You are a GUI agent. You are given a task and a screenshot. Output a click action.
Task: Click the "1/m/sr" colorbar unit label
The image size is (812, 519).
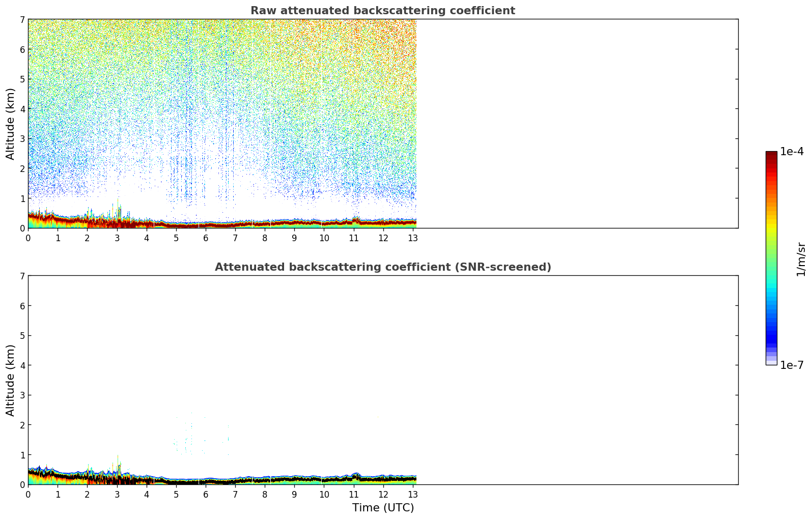tap(801, 259)
